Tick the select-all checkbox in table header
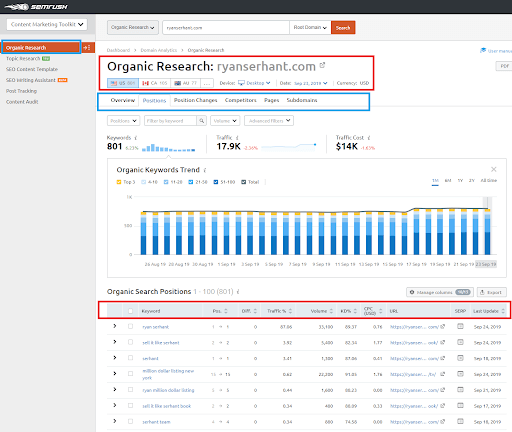This screenshot has height=432, width=512. point(130,311)
